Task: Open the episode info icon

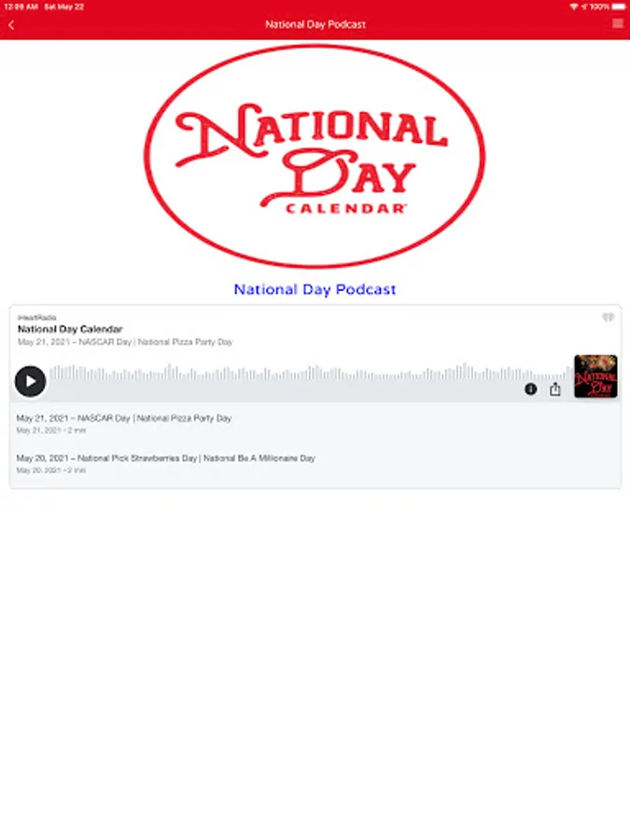Action: (530, 389)
